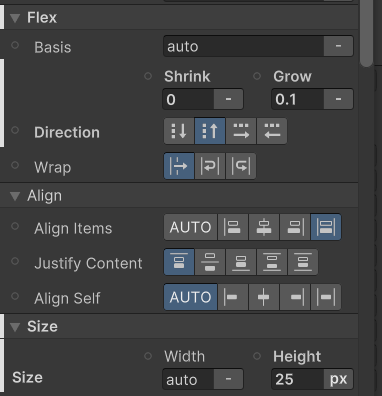Set Align Self to stretch
This screenshot has height=396, width=382.
[326, 297]
